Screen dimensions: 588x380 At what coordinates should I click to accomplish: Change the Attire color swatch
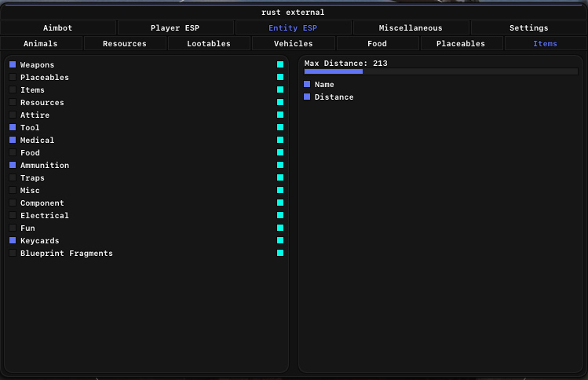(280, 115)
